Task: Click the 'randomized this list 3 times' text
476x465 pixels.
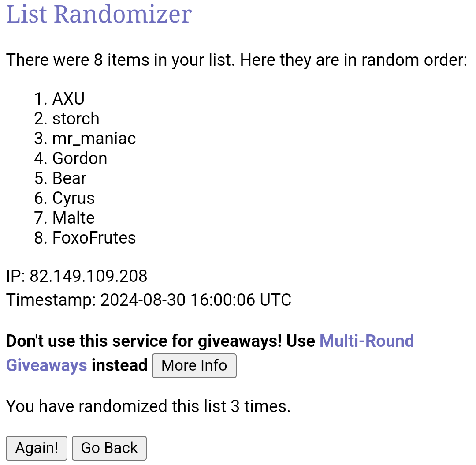Action: click(148, 406)
